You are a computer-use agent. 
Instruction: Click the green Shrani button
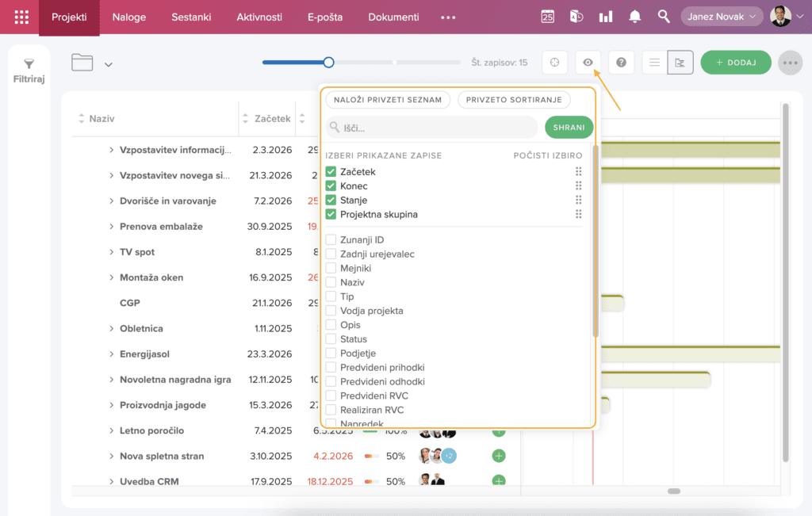coord(569,127)
